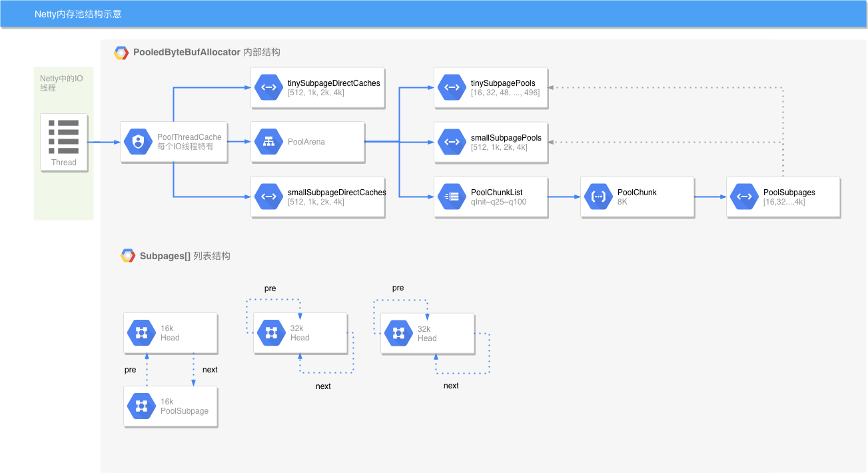Select the 'PoolThreadCache' node label
The width and height of the screenshot is (868, 473).
coord(189,137)
